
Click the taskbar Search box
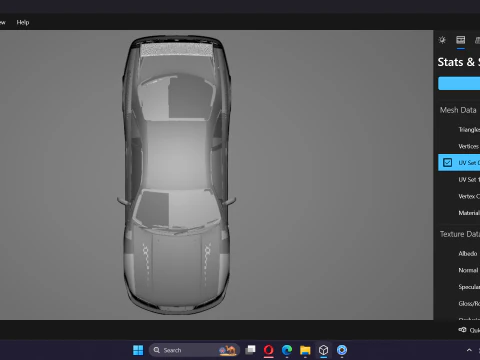pos(194,350)
